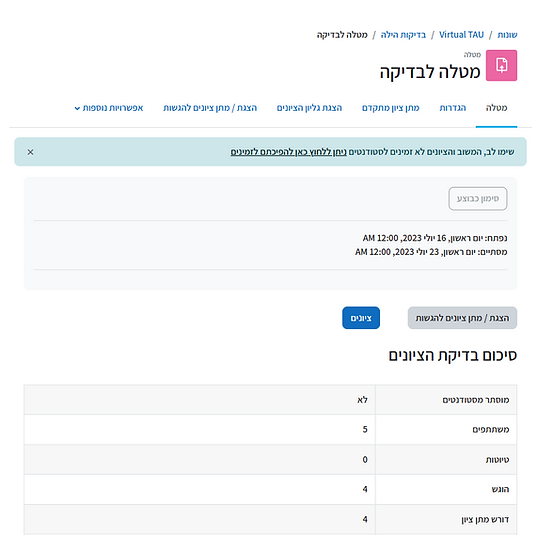Screen dimensions: 537x535
Task: Select the טיוטות row label
Action: [x=497, y=459]
